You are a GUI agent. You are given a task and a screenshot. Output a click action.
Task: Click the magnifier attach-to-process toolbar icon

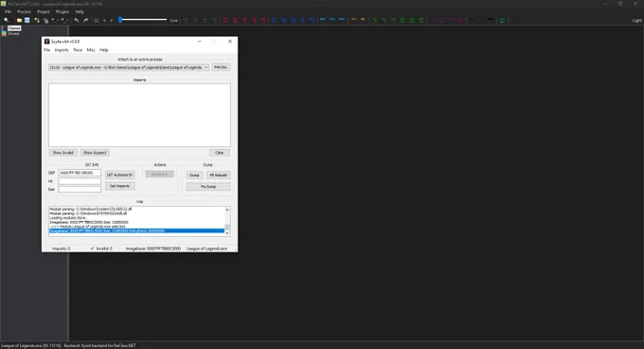(7, 20)
